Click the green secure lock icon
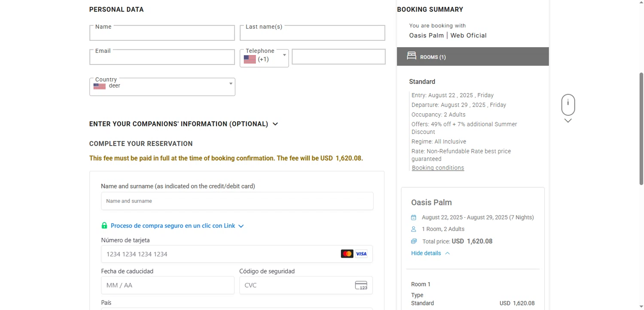 (x=104, y=225)
